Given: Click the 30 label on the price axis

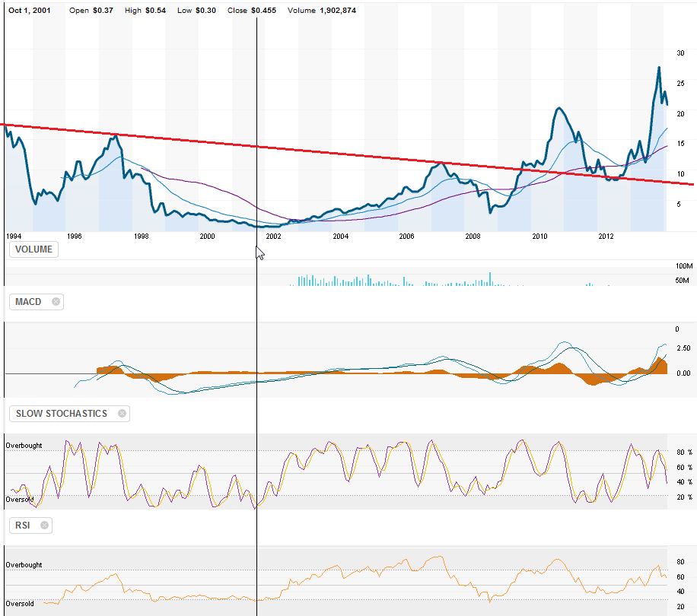Looking at the screenshot, I should [x=680, y=52].
